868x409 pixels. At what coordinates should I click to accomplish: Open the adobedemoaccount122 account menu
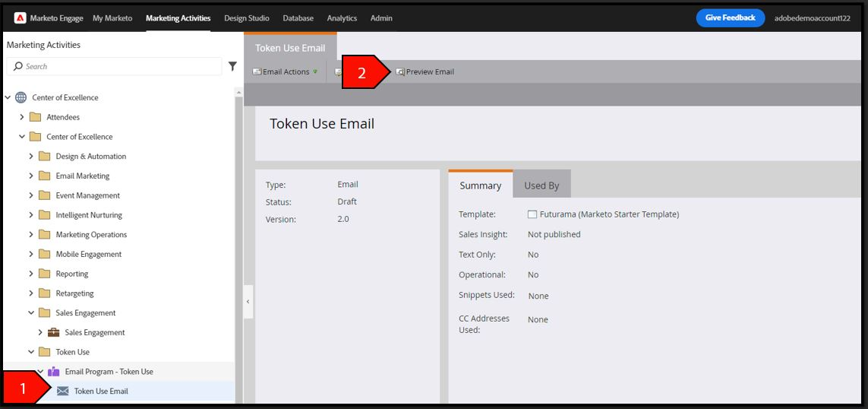click(x=812, y=18)
